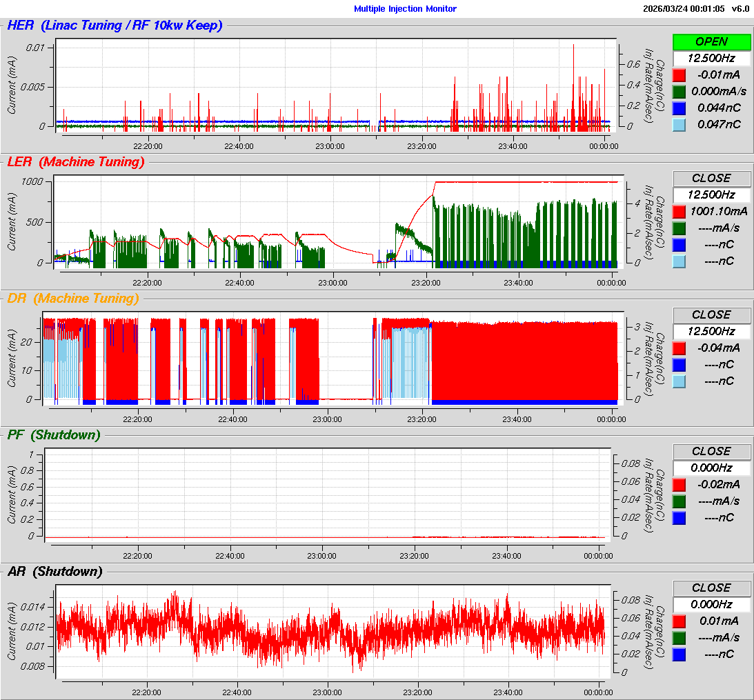The image size is (754, 700).
Task: Select HER dark green swatch beside 0.000mA/s
Action: point(679,91)
